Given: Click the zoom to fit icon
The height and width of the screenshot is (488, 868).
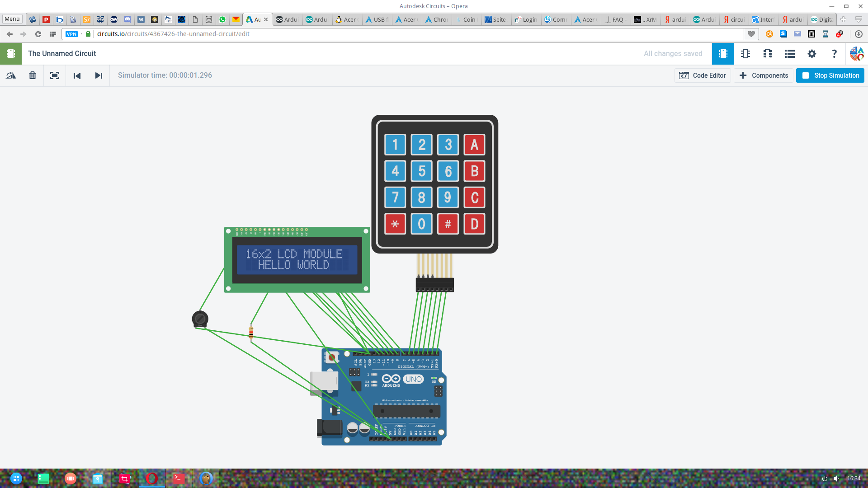Looking at the screenshot, I should [x=55, y=75].
